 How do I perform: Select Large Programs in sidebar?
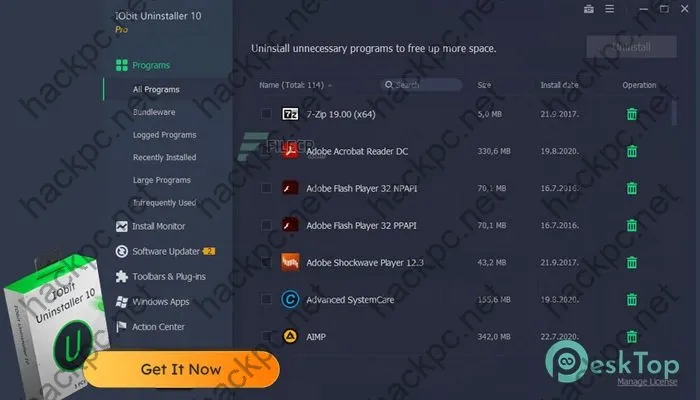coord(162,180)
